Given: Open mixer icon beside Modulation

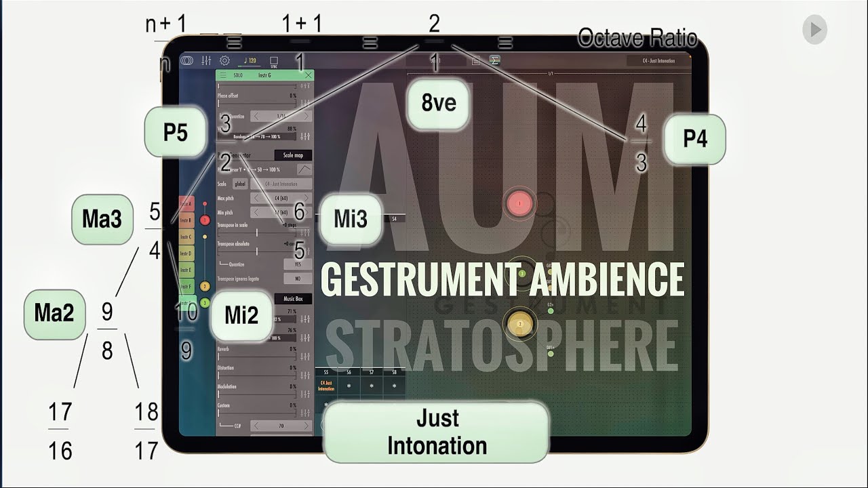Looking at the screenshot, I should (305, 394).
